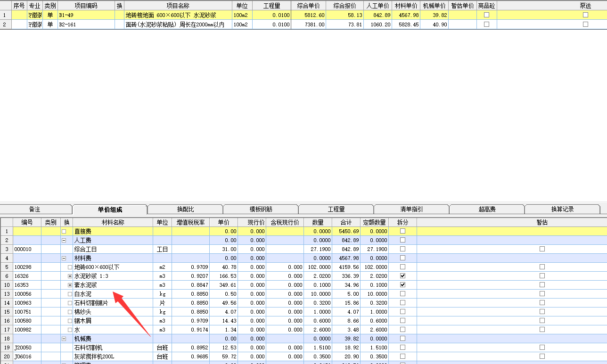
Task: Switch to the 工程量 tab below the item grid
Action: pos(336,209)
